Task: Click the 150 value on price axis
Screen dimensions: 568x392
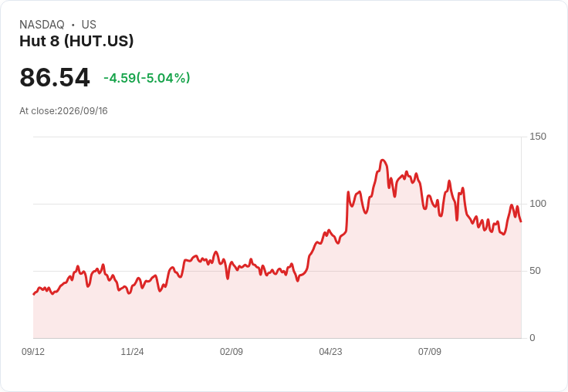Action: coord(538,137)
